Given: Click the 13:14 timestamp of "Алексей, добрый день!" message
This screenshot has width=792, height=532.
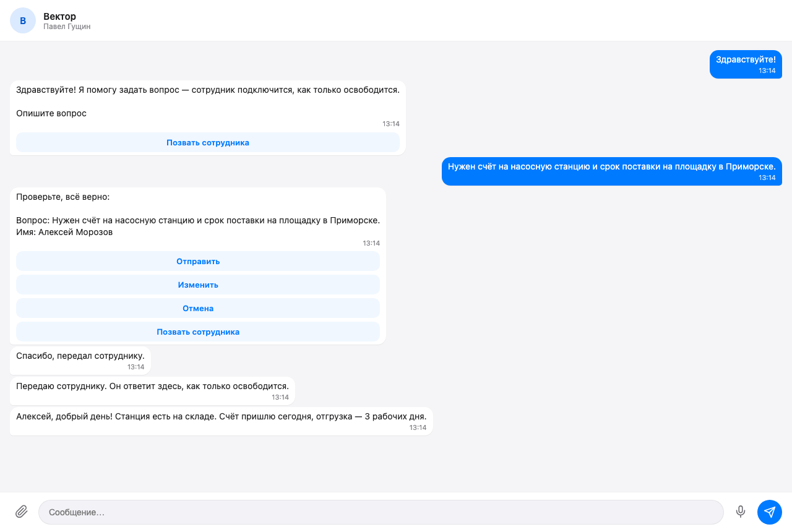Looking at the screenshot, I should tap(418, 427).
